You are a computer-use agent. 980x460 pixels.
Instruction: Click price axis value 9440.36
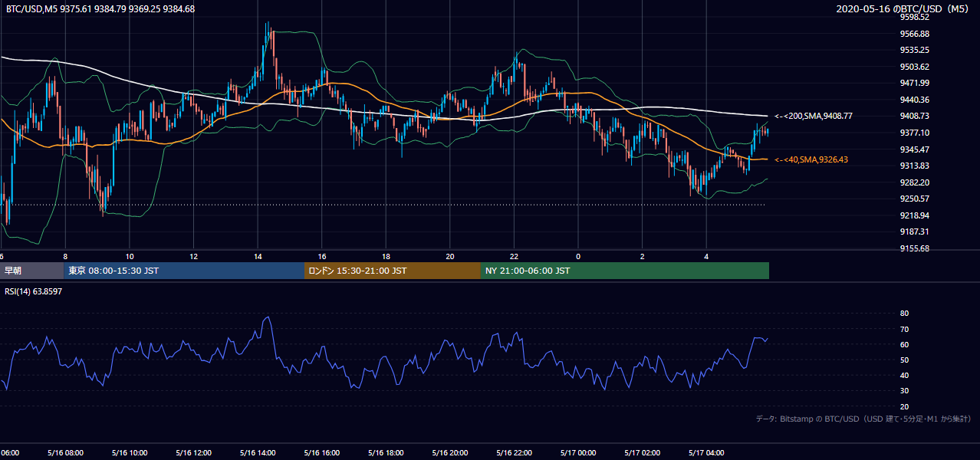pyautogui.click(x=915, y=100)
